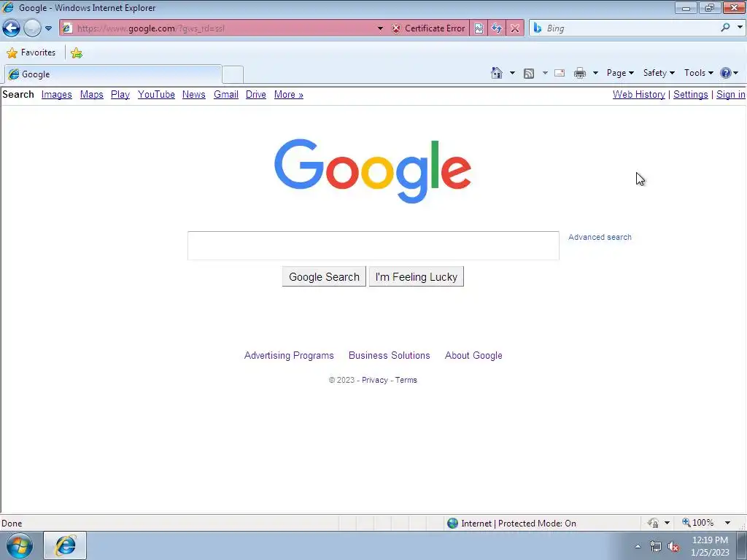Stop loading with the red X icon

tap(515, 28)
